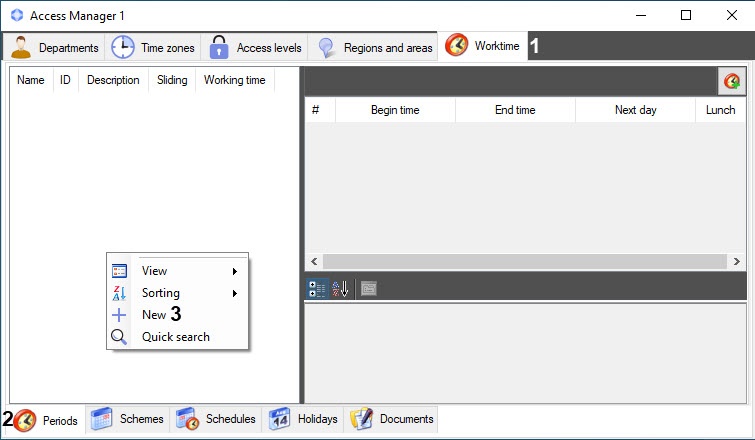
Task: Open the Periods bottom tab
Action: pos(46,420)
